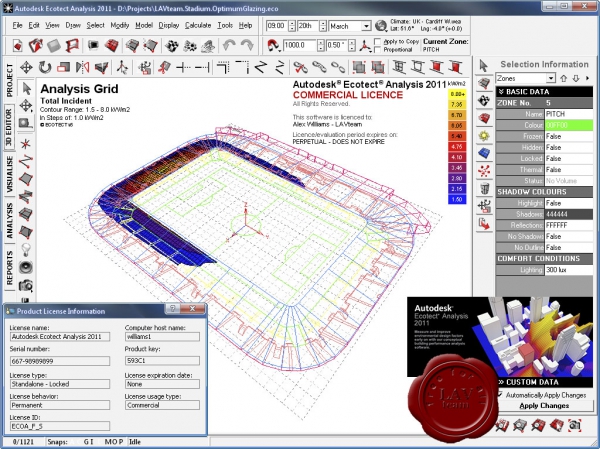
Task: Open the File menu
Action: pyautogui.click(x=17, y=25)
